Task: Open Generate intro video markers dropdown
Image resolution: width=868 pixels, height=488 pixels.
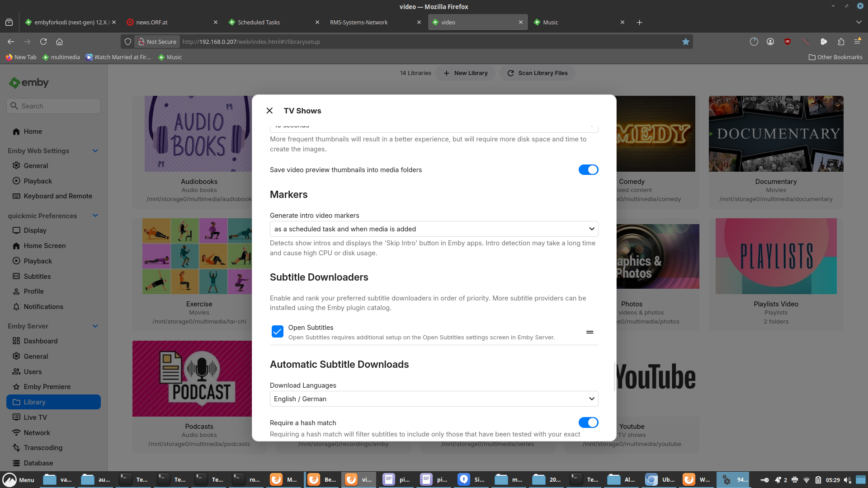Action: tap(434, 229)
